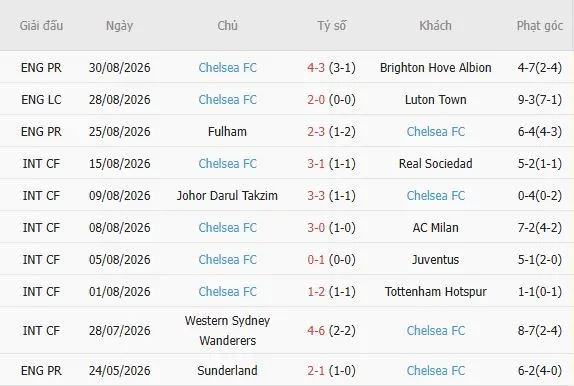Image resolution: width=574 pixels, height=386 pixels.
Task: Click the 4-6 score on 28/07/2026
Action: tap(316, 331)
